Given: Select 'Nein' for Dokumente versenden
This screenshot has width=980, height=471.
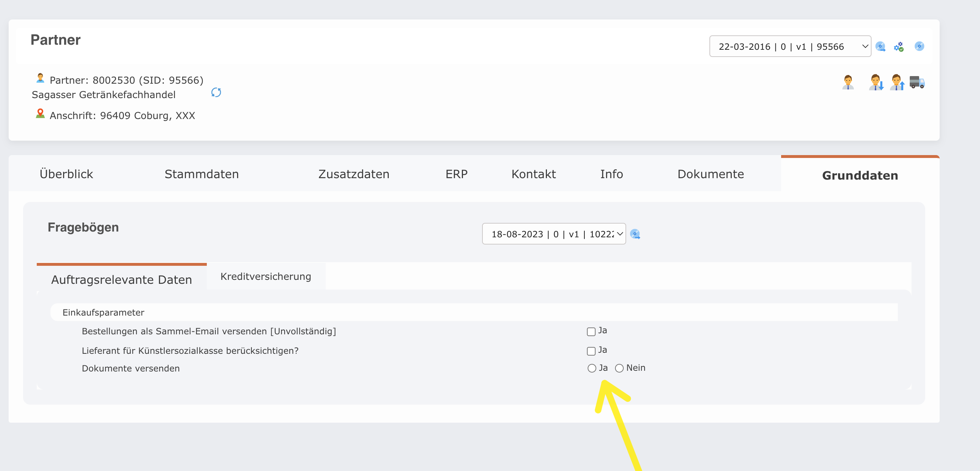Looking at the screenshot, I should click(619, 368).
